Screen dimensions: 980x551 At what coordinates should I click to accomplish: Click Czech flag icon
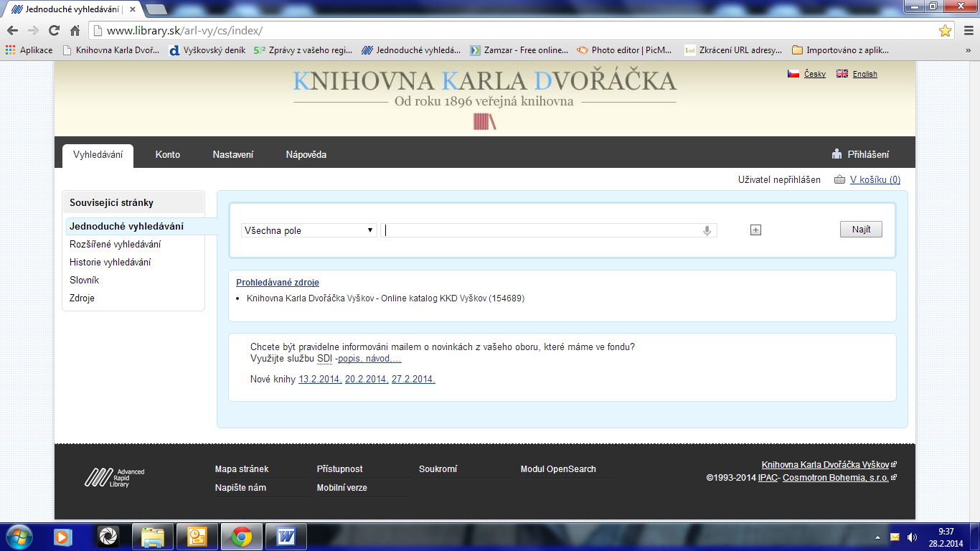tap(793, 74)
